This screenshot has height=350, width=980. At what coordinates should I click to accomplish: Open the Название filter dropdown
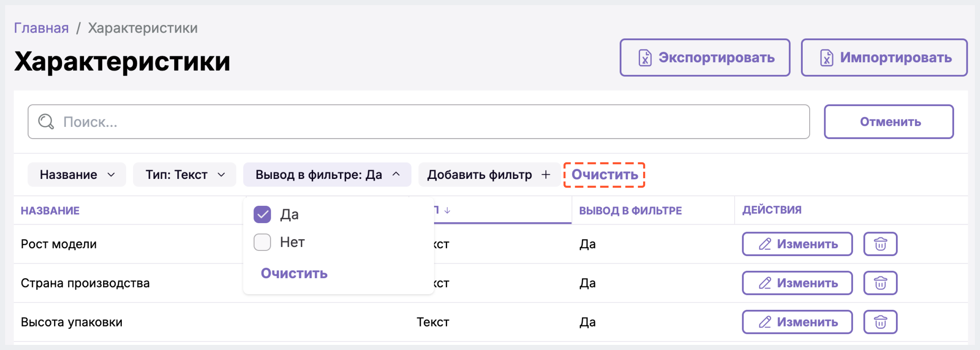pyautogui.click(x=77, y=174)
